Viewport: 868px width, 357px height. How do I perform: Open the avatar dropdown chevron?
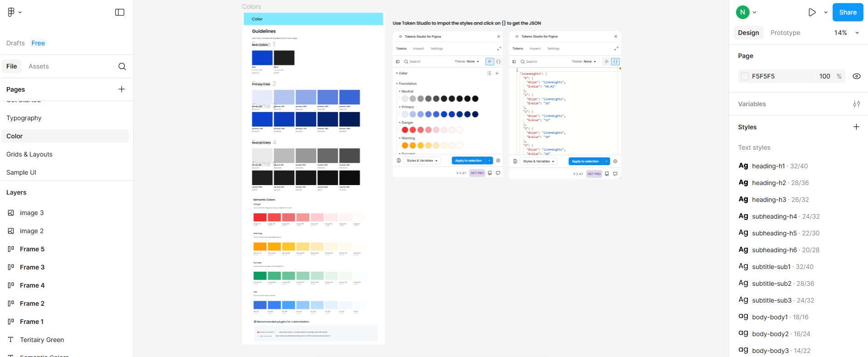[755, 12]
